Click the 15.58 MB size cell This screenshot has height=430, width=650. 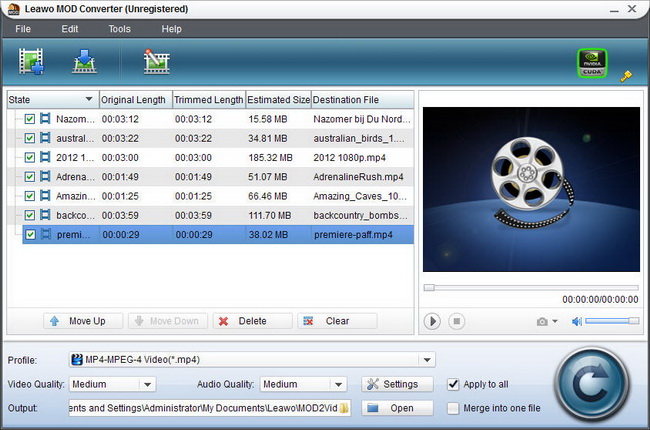[268, 119]
